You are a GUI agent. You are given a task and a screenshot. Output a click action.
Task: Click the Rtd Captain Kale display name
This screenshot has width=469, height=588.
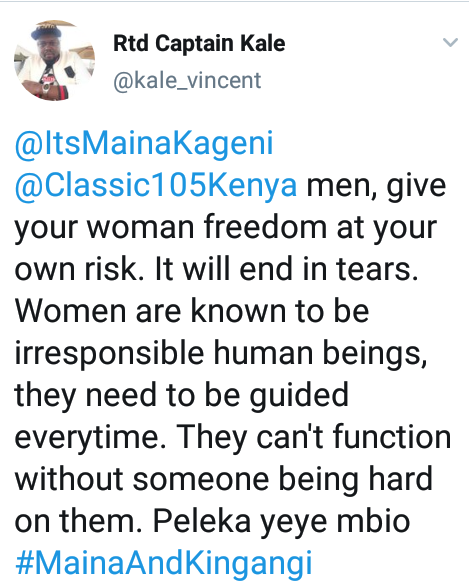pyautogui.click(x=199, y=44)
